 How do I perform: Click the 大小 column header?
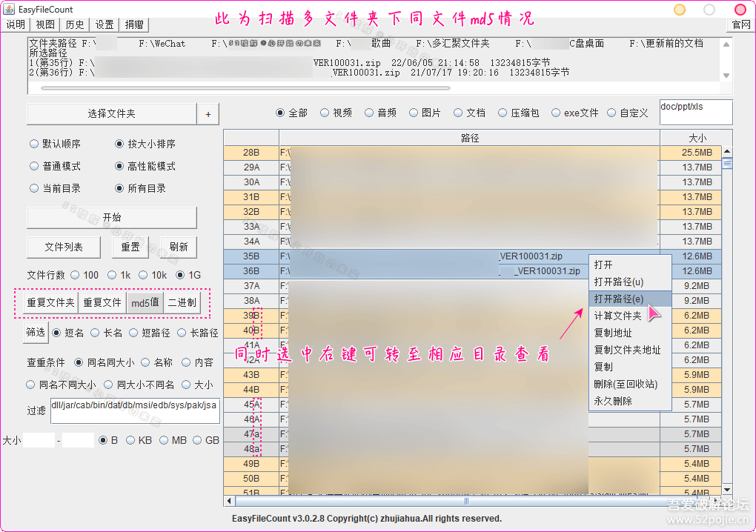(x=697, y=138)
